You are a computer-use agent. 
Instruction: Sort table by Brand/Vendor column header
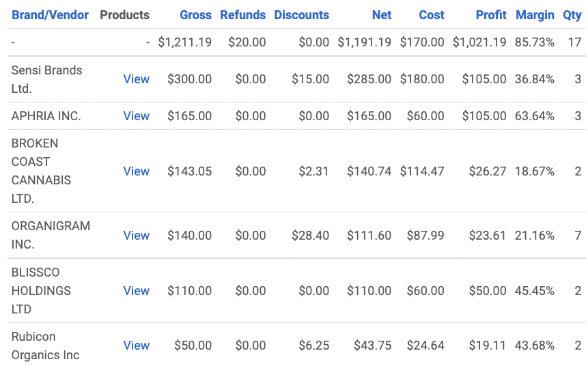click(51, 14)
